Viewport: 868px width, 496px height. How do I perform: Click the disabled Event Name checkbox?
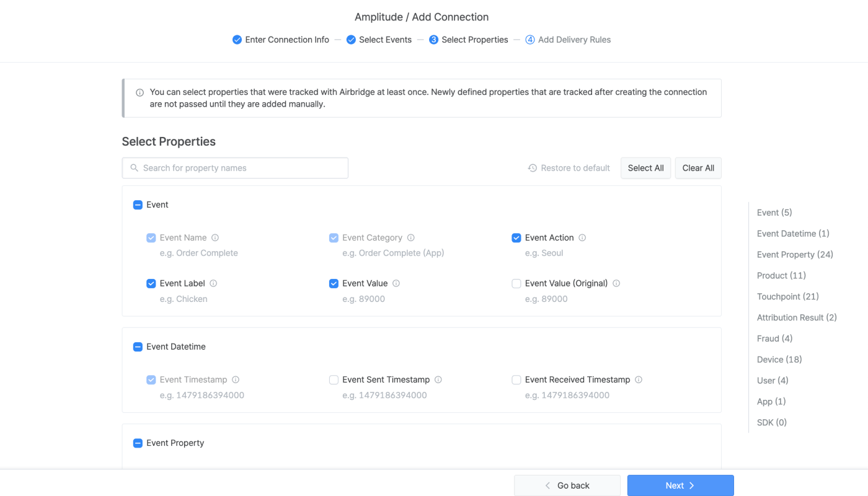151,237
